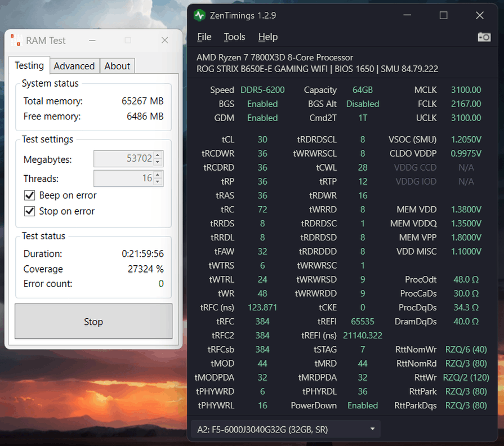Stop the running RAM test
Screen dimensions: 504x446
[x=93, y=322]
